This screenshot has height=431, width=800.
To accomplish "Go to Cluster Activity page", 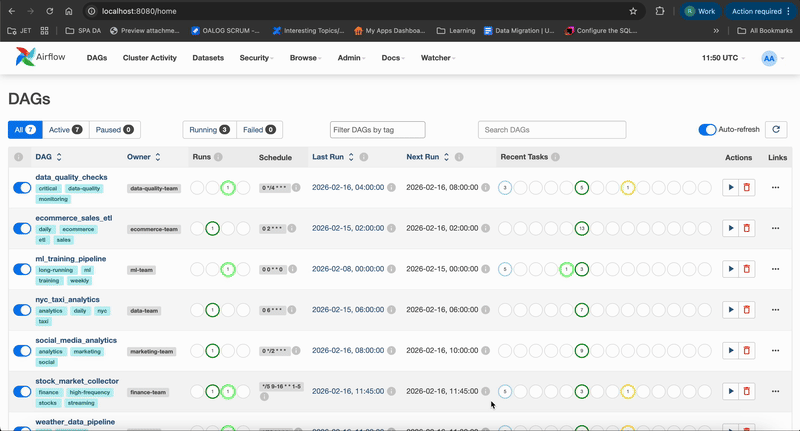I will click(149, 58).
